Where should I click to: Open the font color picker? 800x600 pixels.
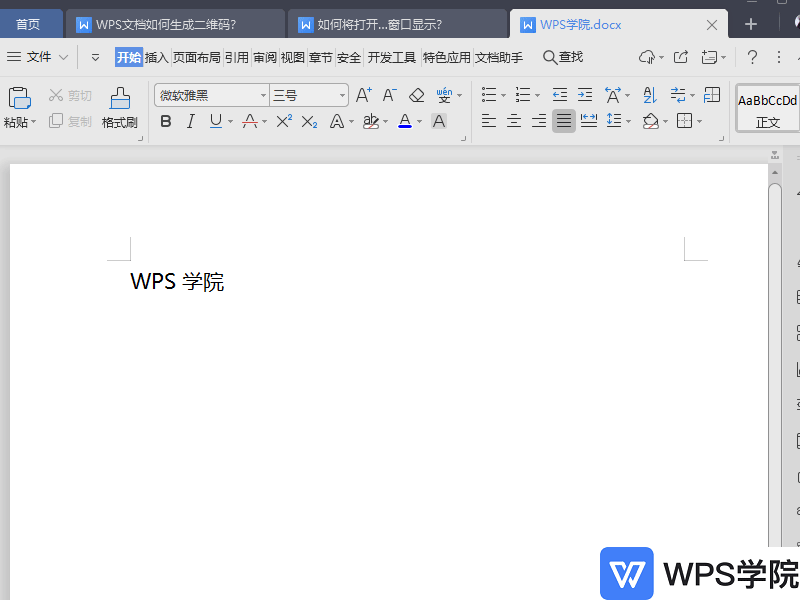click(403, 121)
